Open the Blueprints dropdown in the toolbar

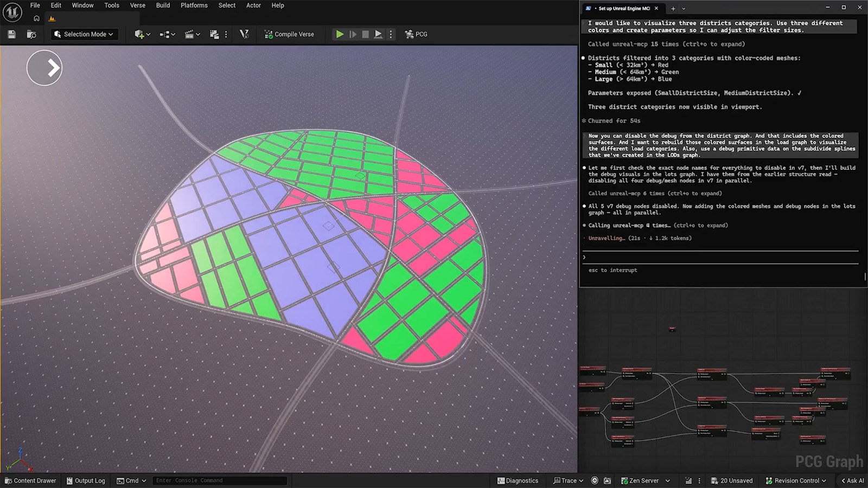coord(167,34)
